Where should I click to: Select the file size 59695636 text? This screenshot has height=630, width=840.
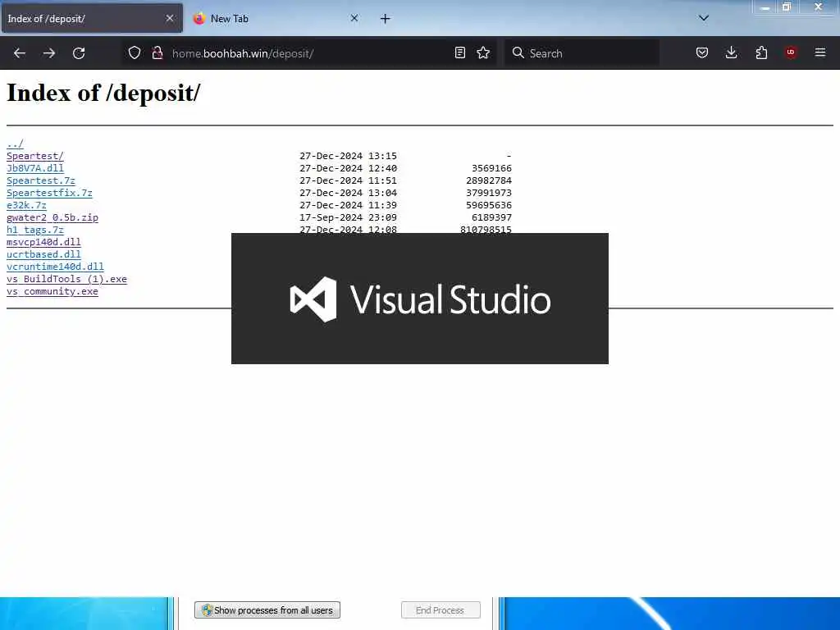click(489, 205)
